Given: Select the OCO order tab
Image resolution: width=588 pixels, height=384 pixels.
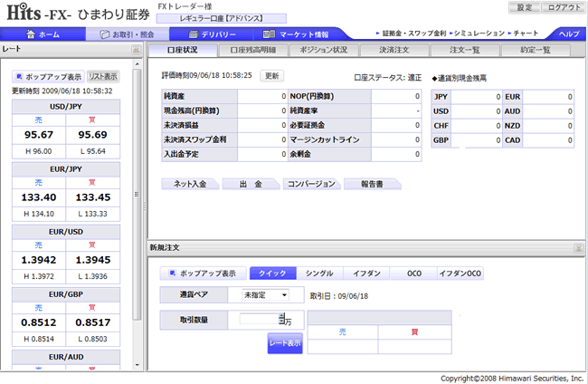Looking at the screenshot, I should click(413, 274).
